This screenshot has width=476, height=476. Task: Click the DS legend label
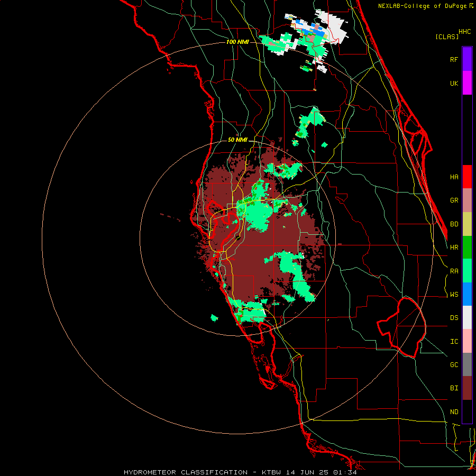[x=454, y=318]
